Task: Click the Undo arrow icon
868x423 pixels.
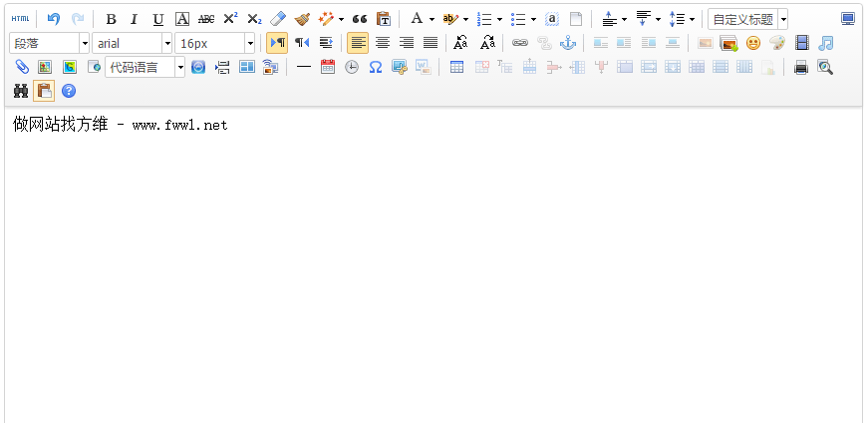Action: click(54, 19)
